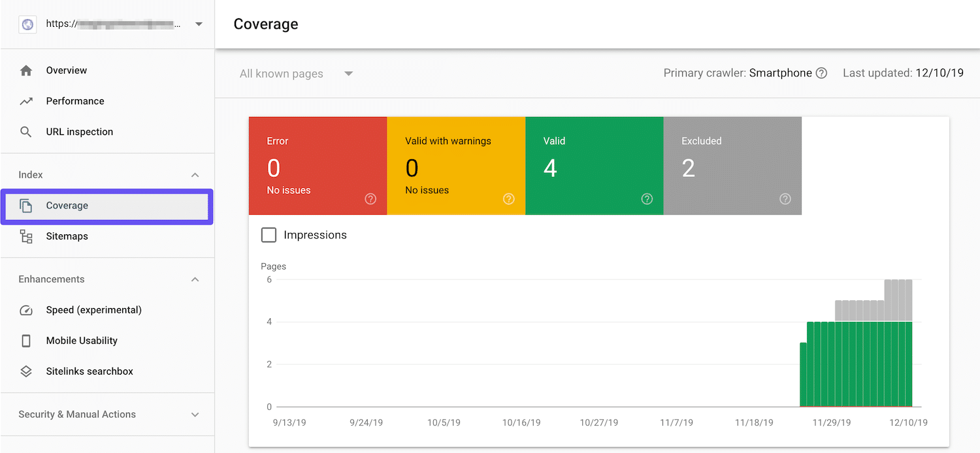The image size is (980, 453).
Task: Click the Primary crawler help icon
Action: click(821, 72)
